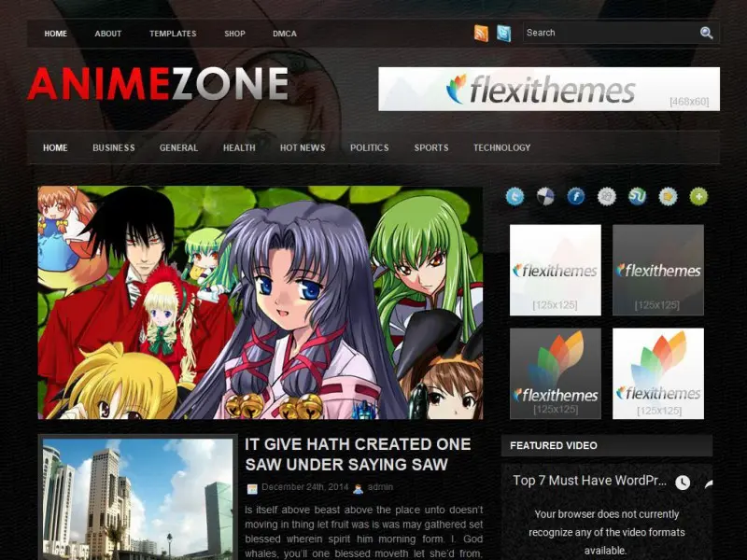
Task: Click the 'Your browser does not currently recognize' message
Action: click(606, 532)
